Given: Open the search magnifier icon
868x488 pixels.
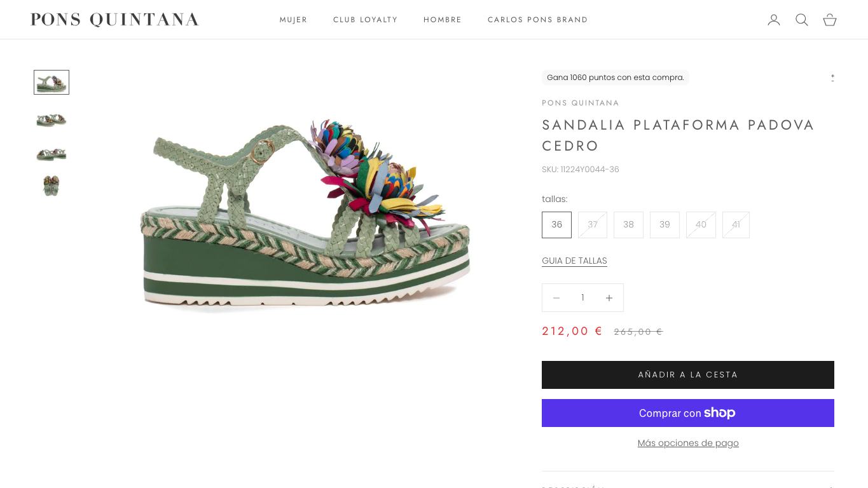Looking at the screenshot, I should point(802,20).
